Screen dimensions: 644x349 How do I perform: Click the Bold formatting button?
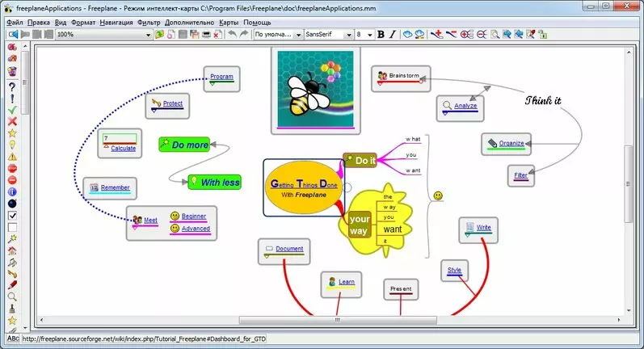click(x=381, y=35)
